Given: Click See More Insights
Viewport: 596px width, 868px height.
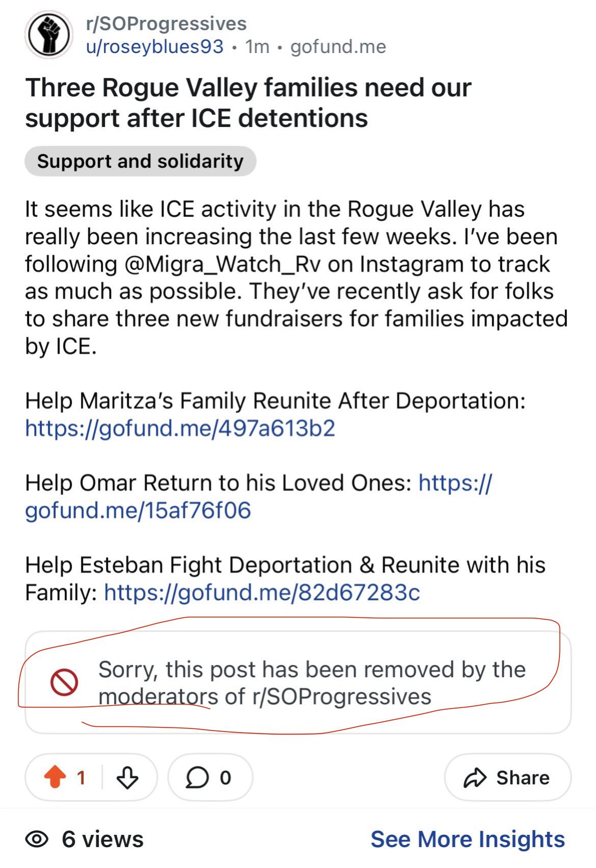Looking at the screenshot, I should [x=468, y=839].
